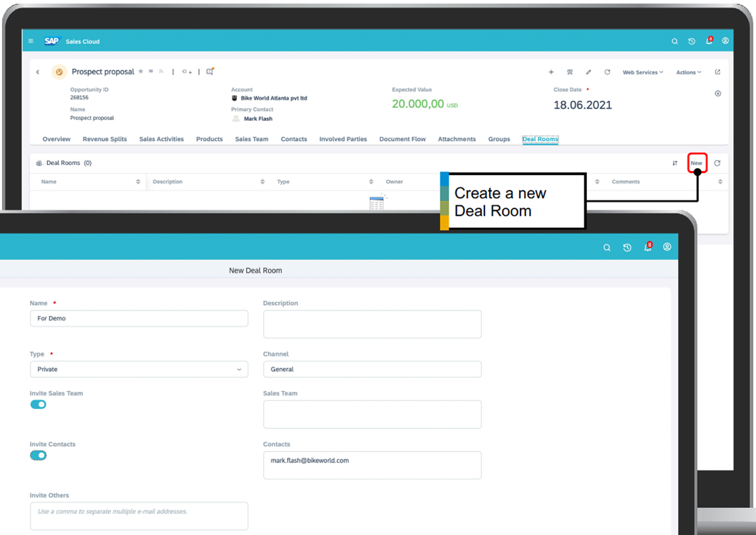The image size is (756, 535).
Task: Expand the Web Services dropdown
Action: click(x=643, y=73)
